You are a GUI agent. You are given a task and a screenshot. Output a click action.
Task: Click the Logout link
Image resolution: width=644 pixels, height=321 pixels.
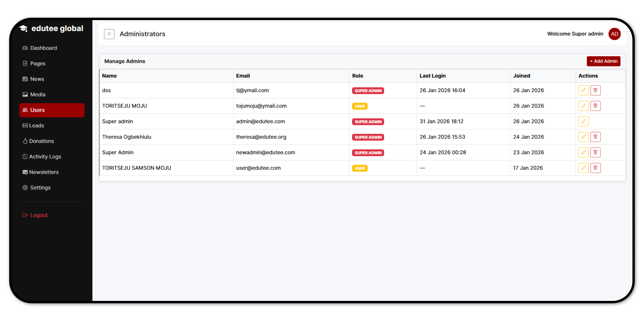[38, 215]
